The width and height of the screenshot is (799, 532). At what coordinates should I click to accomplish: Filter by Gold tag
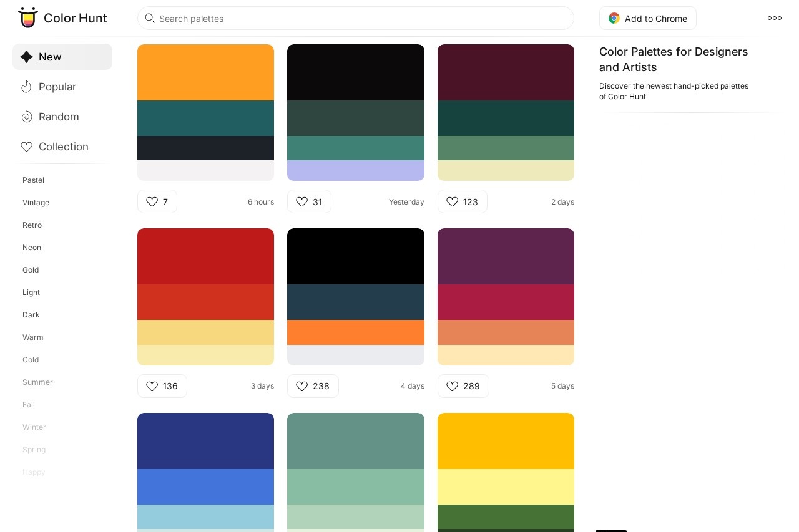tap(31, 270)
